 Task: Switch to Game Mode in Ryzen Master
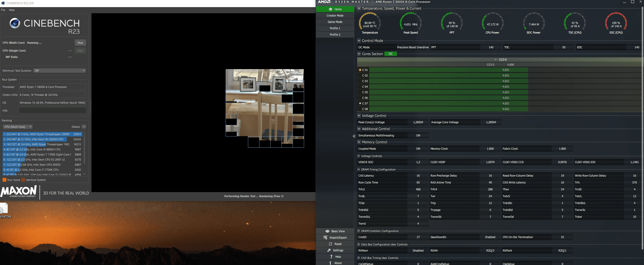tap(335, 22)
